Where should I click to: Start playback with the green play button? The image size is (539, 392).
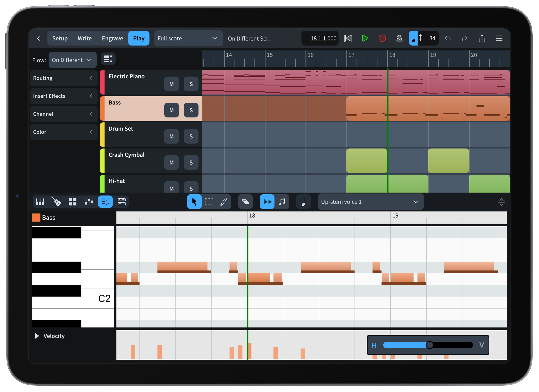(365, 38)
